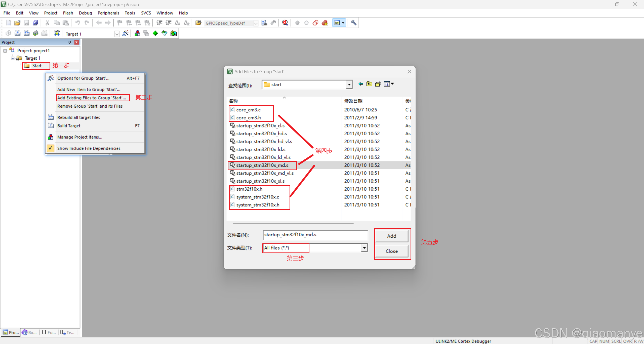Click the file list horizontal scrollbar

tap(293, 223)
